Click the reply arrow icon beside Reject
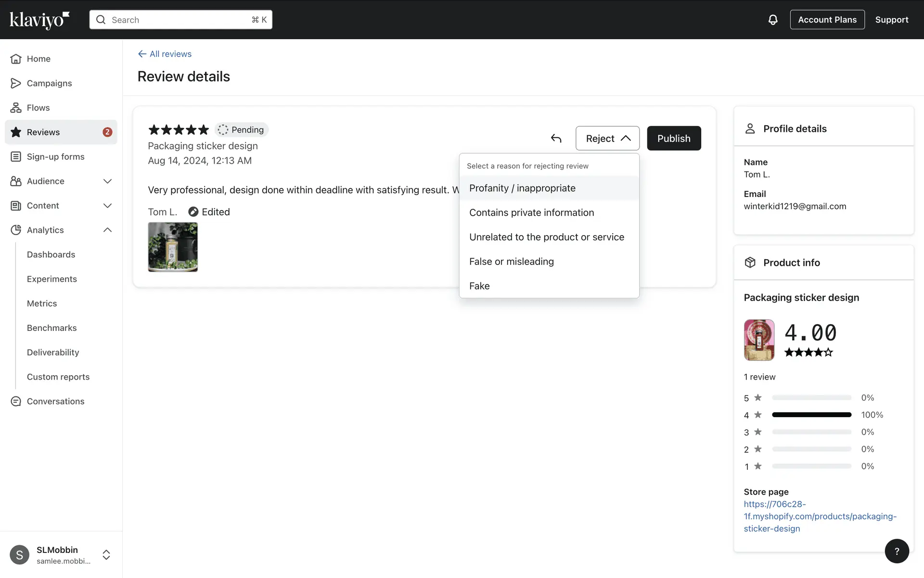Image resolution: width=924 pixels, height=578 pixels. coord(556,139)
